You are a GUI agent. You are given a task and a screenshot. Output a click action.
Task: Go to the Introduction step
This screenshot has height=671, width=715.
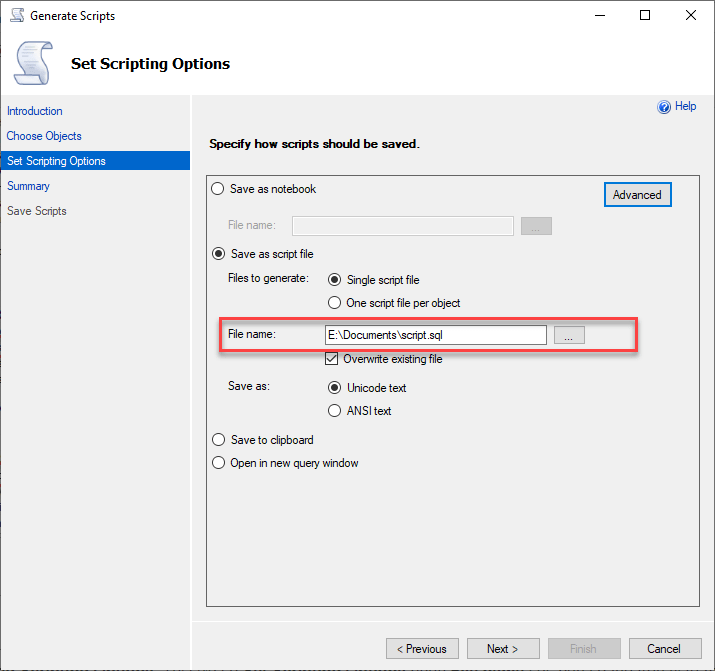(x=35, y=111)
